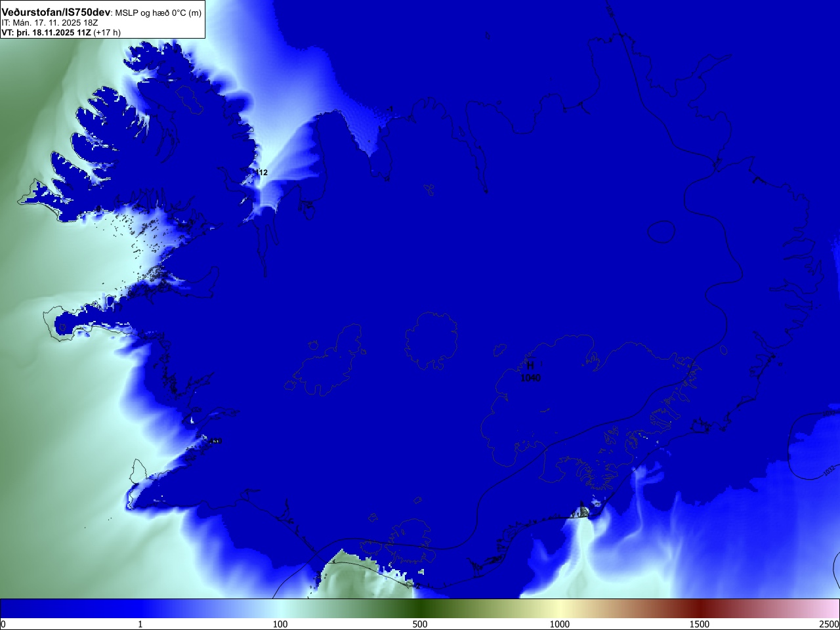Click the "VT: þri. 18.11.2025 11Z (+17 h)" line

[x=61, y=32]
